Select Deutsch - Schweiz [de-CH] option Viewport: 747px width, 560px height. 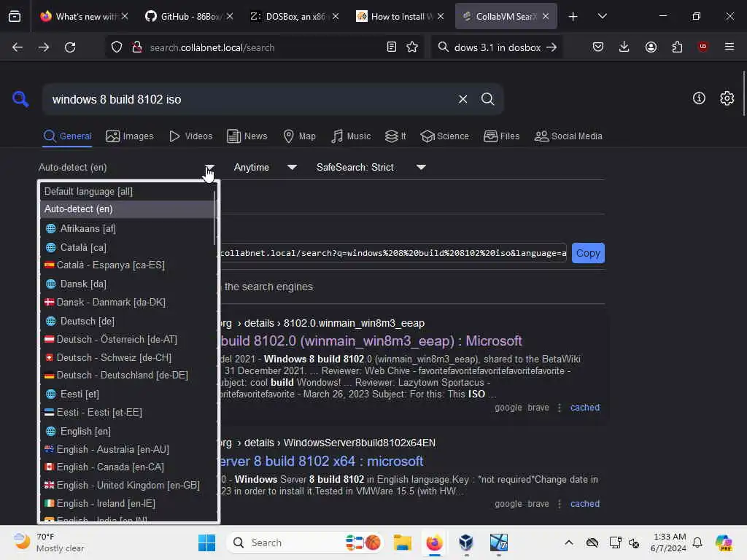(128, 357)
